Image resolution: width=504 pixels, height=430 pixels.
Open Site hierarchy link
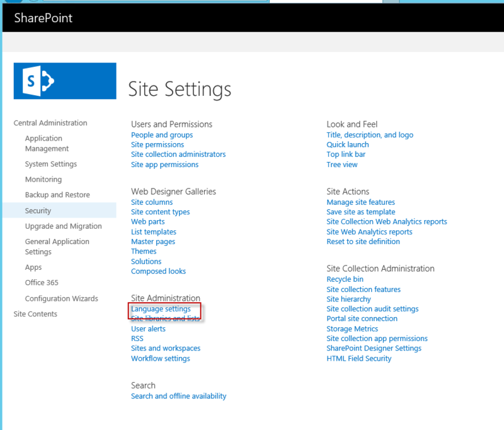point(349,299)
